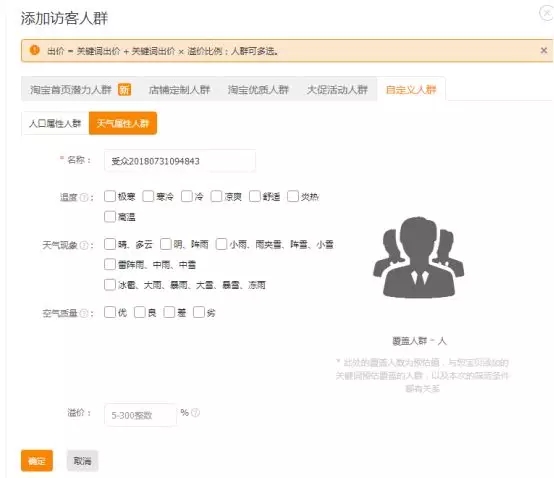Click the 出价 formula notice text
554x478 pixels.
[x=163, y=51]
